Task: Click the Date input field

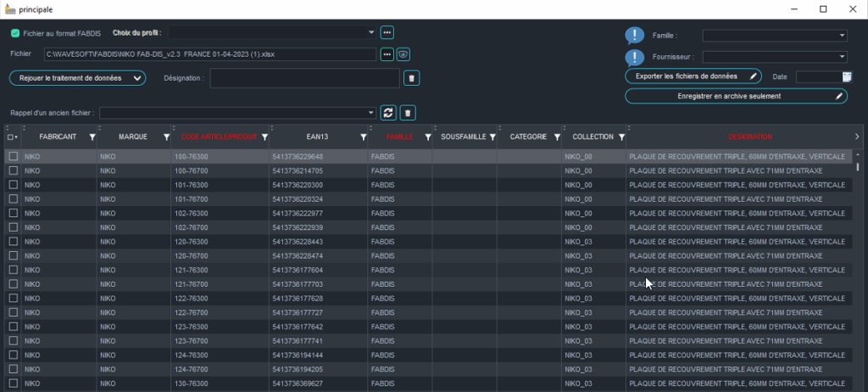Action: pyautogui.click(x=819, y=77)
